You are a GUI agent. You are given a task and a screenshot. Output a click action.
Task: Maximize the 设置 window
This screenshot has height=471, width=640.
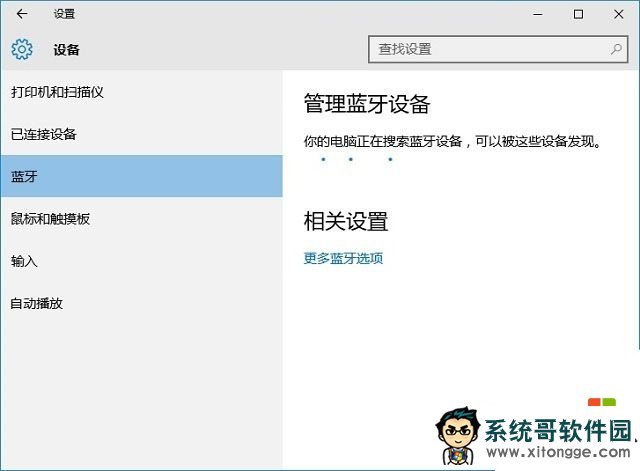tap(578, 14)
